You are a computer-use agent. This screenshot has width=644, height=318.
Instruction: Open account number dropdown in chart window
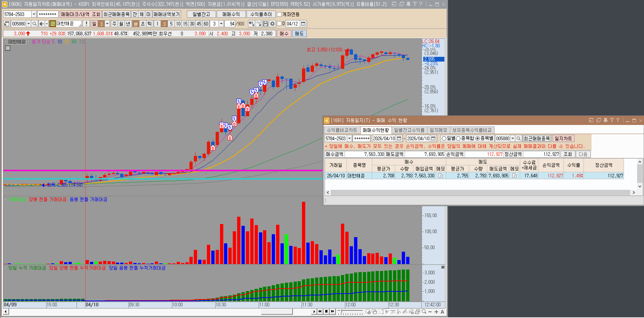tap(34, 14)
